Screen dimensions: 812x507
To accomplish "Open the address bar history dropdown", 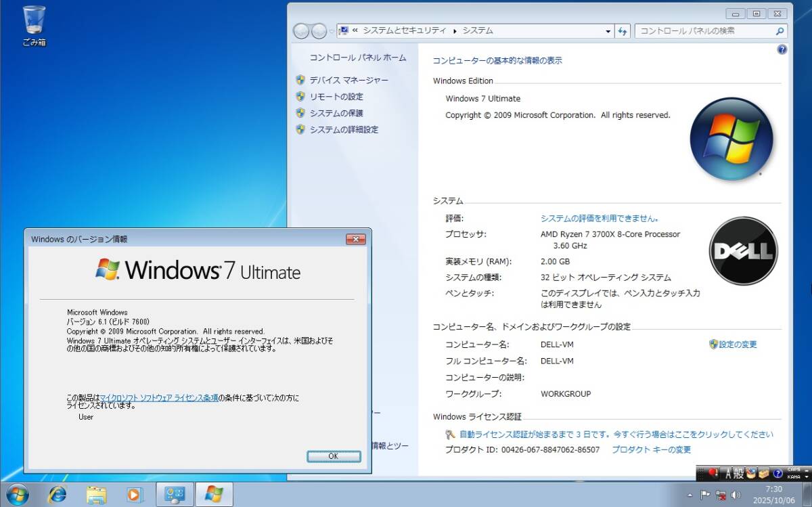I will tap(608, 31).
